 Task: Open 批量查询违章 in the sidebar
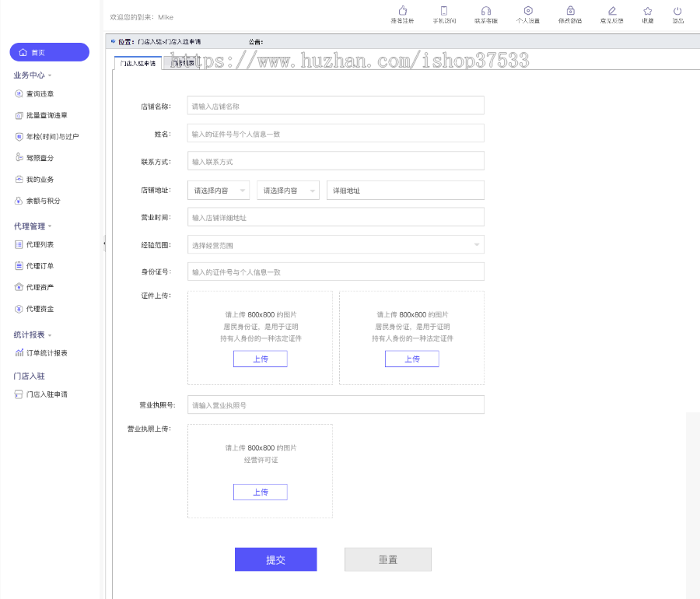point(41,115)
